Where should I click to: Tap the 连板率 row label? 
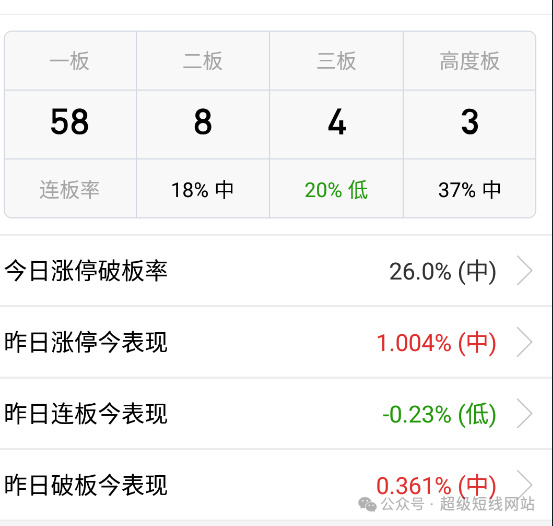[x=69, y=190]
